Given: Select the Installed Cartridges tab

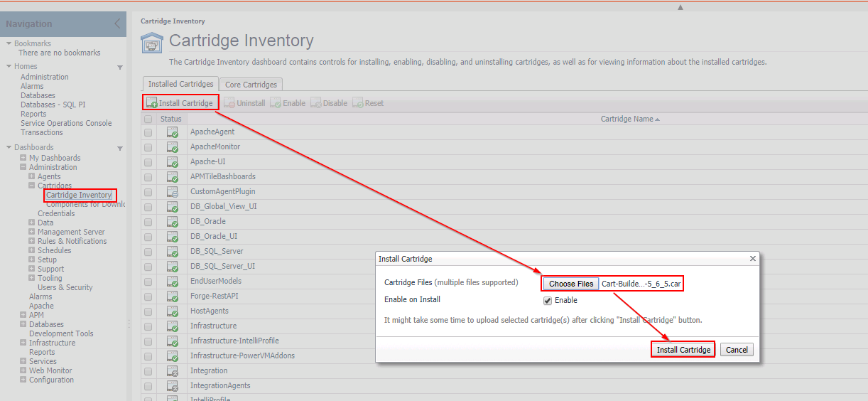Looking at the screenshot, I should pos(180,84).
